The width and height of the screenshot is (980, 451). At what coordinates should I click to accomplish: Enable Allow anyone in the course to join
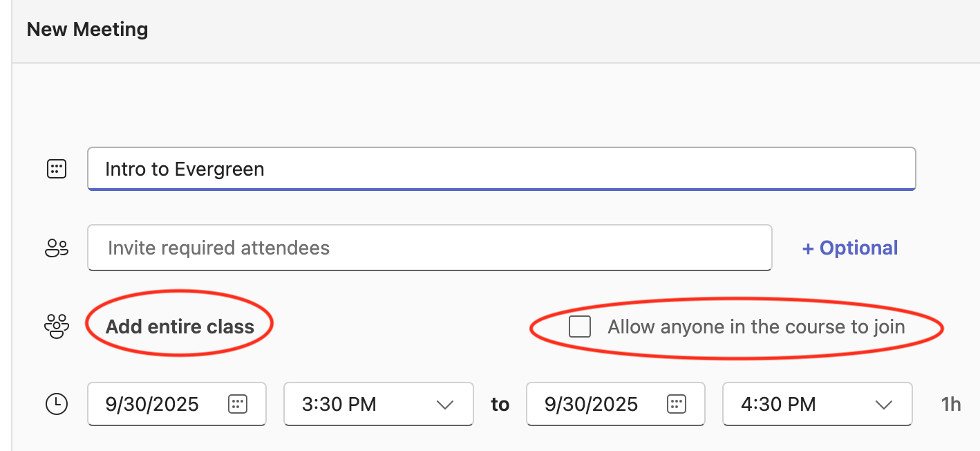click(580, 326)
